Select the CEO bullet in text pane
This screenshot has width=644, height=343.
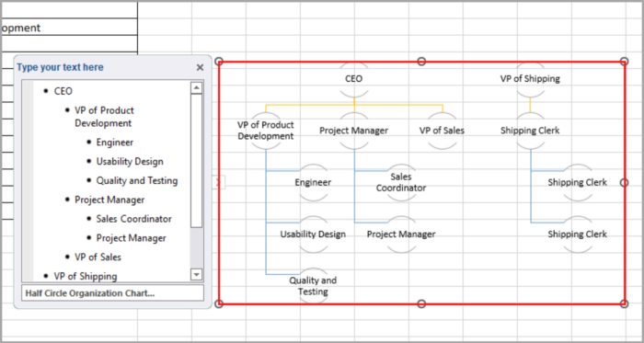click(63, 91)
